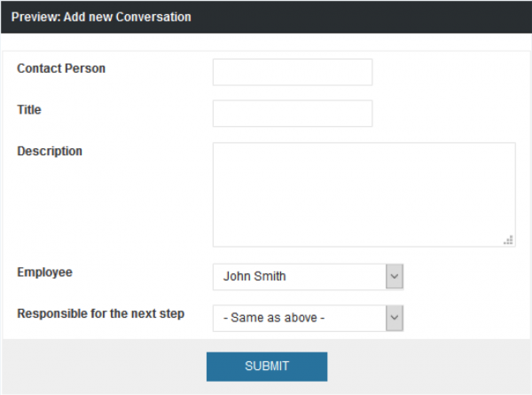Viewport: 532px width, 395px height.
Task: Click the Contact Person input field
Action: coord(293,72)
